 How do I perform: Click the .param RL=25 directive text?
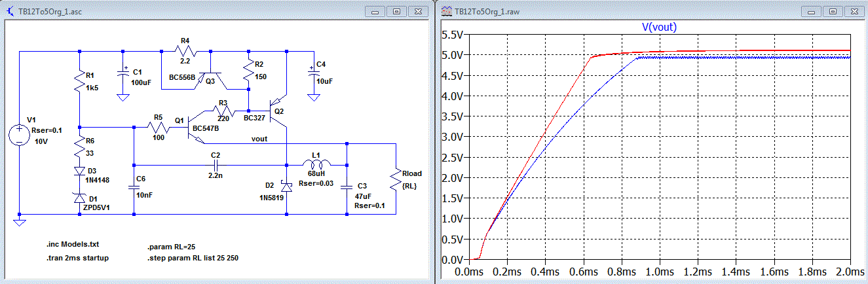click(x=172, y=247)
